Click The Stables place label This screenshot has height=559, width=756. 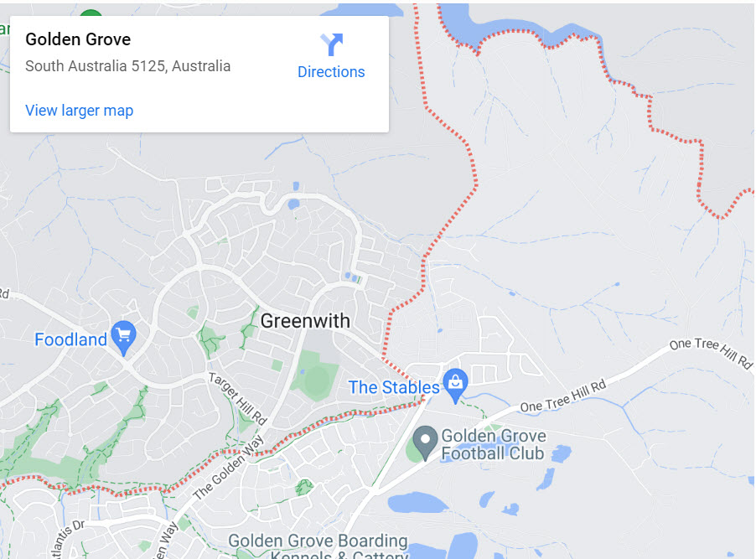(x=394, y=387)
